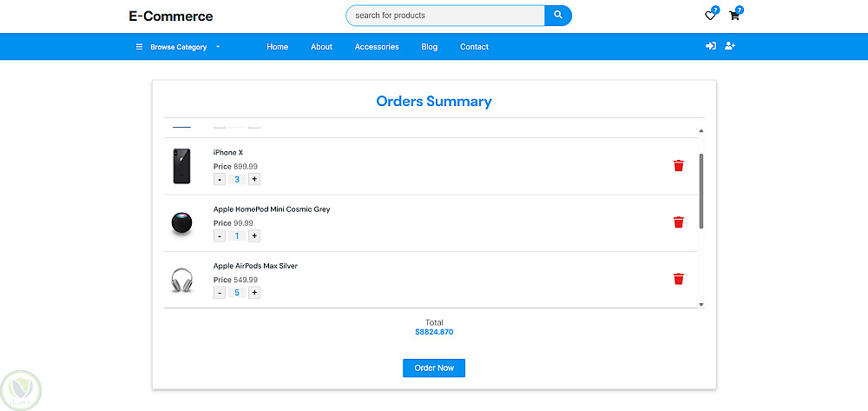Click the Apple AirPods Max Silver name
This screenshot has width=868, height=411.
point(255,266)
